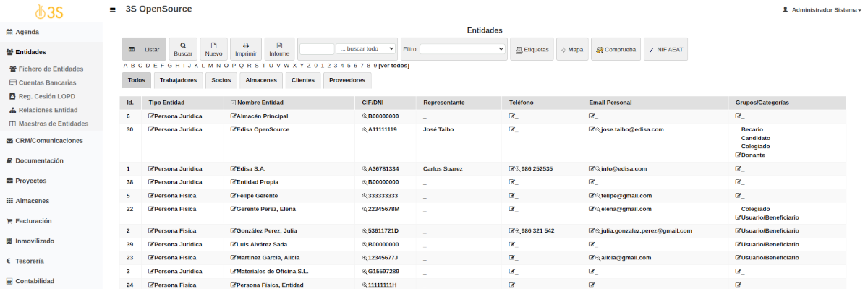868x289 pixels.
Task: Select the Proveedores tab
Action: (x=347, y=80)
